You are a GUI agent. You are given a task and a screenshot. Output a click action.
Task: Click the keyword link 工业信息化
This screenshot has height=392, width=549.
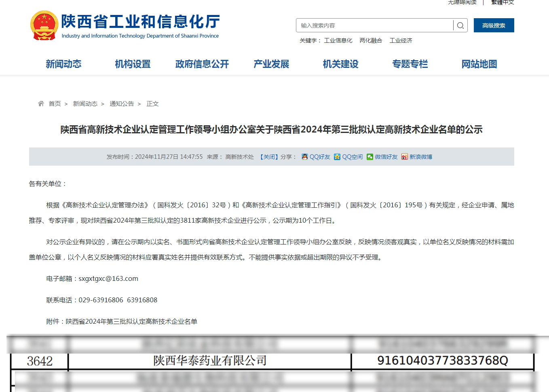[x=338, y=40]
